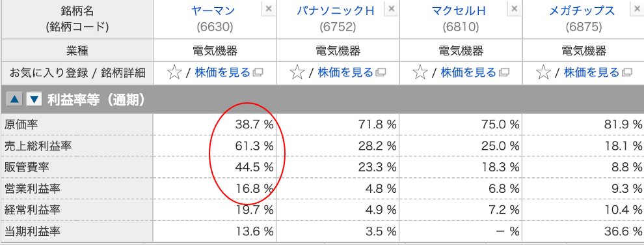Open メガチップス stock name link
Image resolution: width=644 pixels, height=245 pixels.
coord(582,10)
